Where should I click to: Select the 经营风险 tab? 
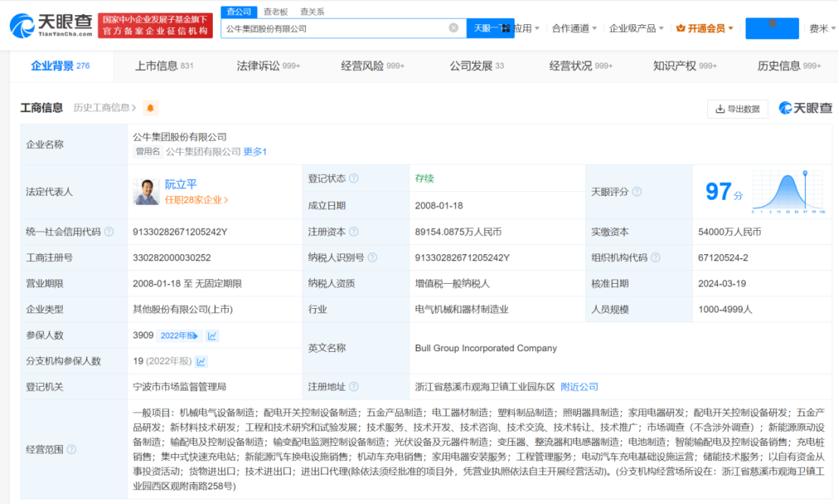(x=373, y=66)
